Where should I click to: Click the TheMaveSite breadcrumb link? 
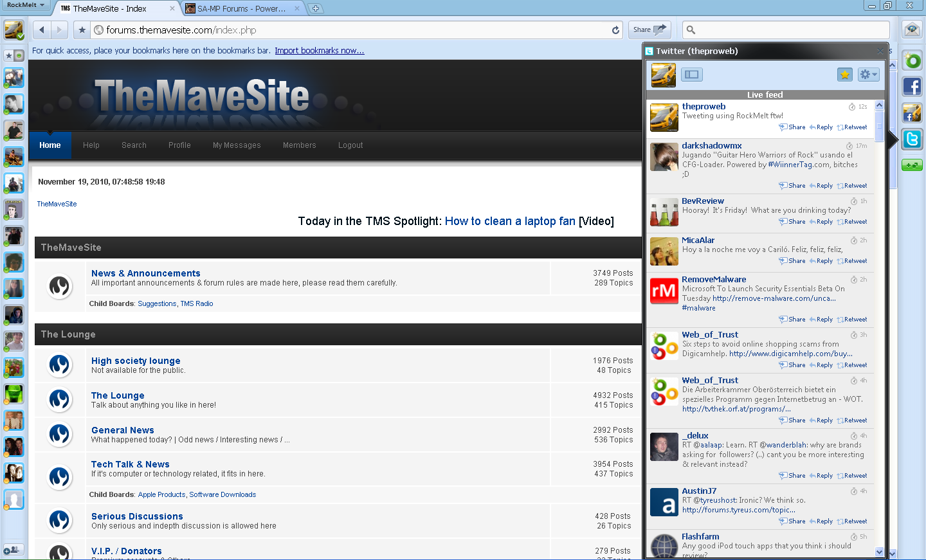coord(57,204)
